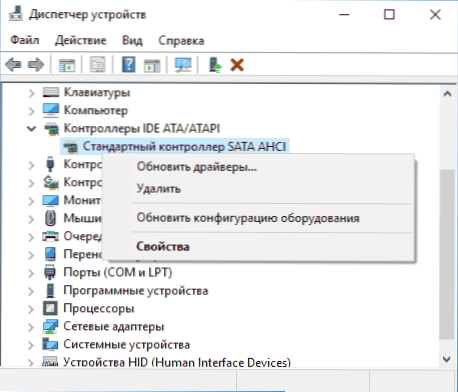Click the update driver toolbar icon

[x=215, y=65]
